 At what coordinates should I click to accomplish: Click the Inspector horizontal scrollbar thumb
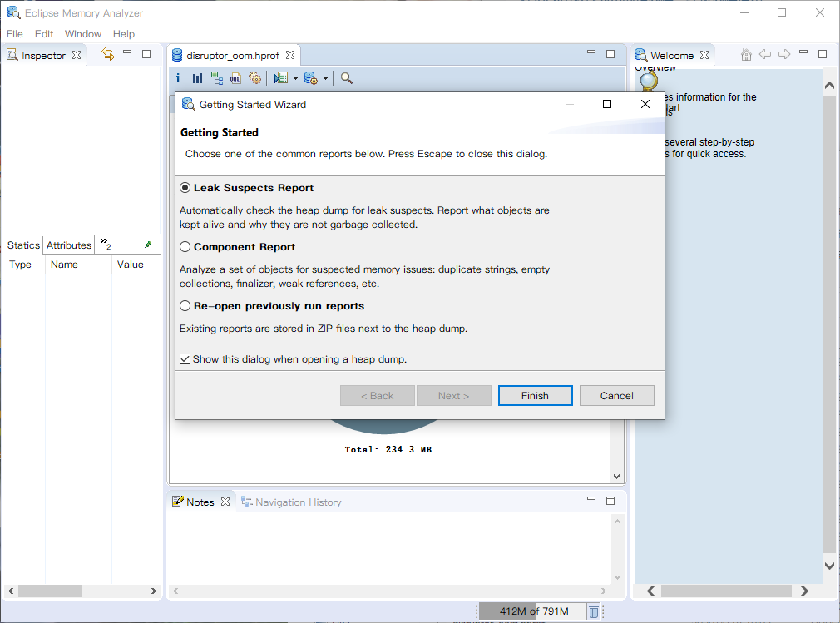[x=50, y=591]
